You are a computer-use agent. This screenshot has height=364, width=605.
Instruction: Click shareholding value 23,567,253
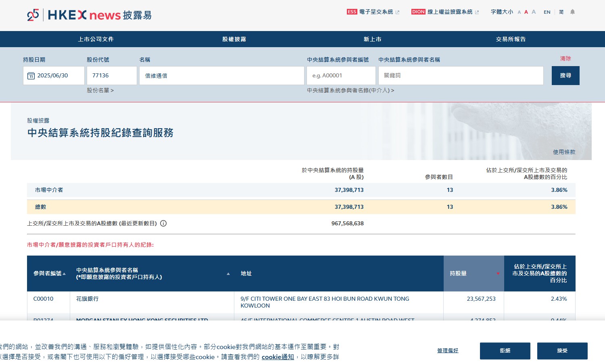click(x=481, y=299)
